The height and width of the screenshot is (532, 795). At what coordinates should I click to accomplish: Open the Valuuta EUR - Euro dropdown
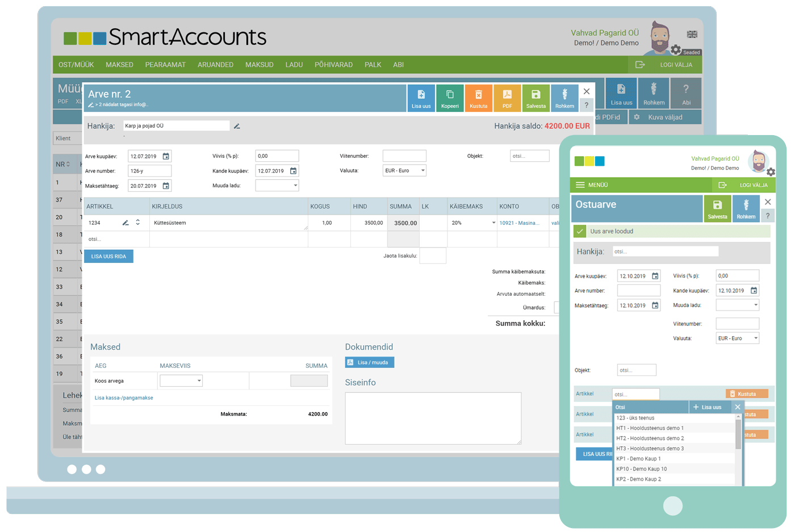coord(404,170)
